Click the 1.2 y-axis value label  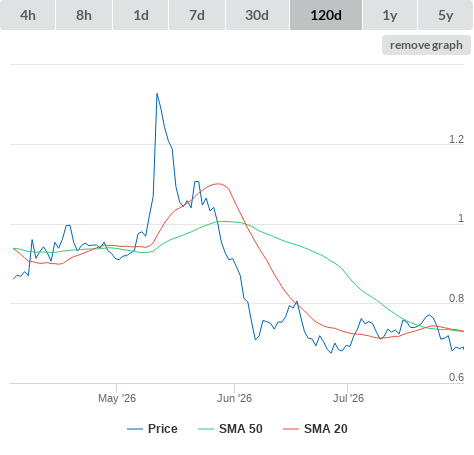pyautogui.click(x=456, y=139)
